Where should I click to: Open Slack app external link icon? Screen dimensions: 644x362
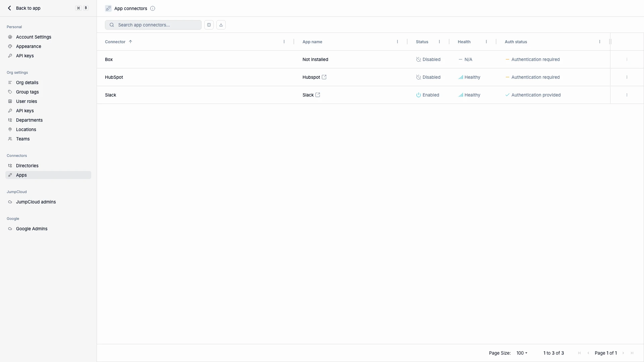pos(318,95)
